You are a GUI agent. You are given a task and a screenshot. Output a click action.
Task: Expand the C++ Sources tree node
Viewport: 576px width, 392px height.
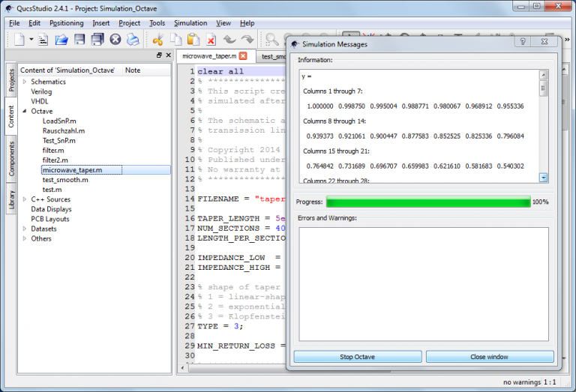[x=25, y=199]
